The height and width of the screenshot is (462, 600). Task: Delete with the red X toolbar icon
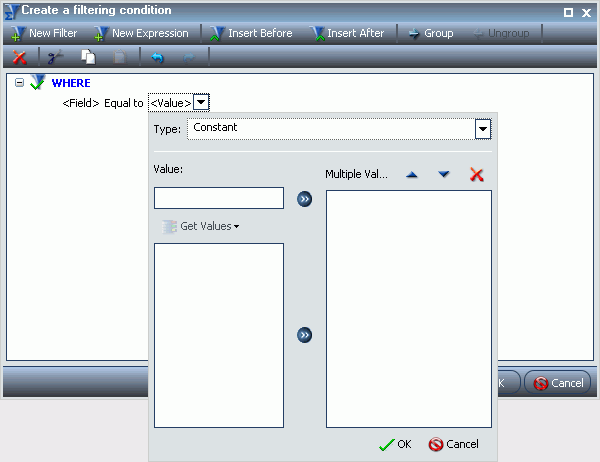pos(20,57)
